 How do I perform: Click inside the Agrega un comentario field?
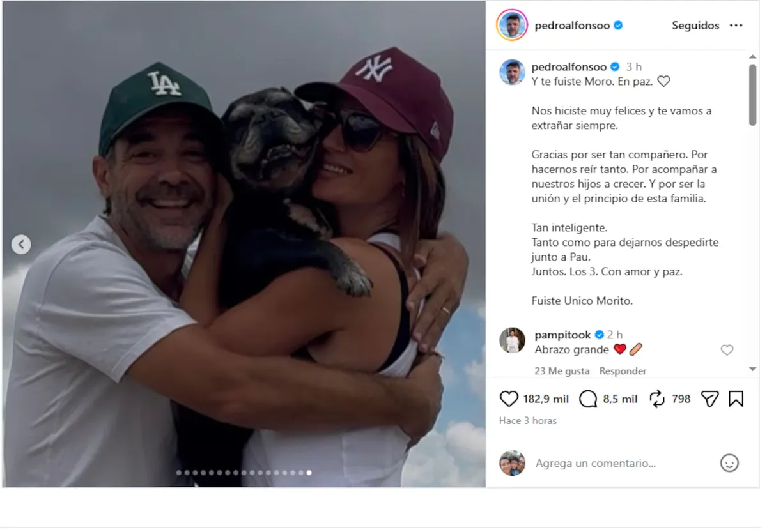pos(594,462)
